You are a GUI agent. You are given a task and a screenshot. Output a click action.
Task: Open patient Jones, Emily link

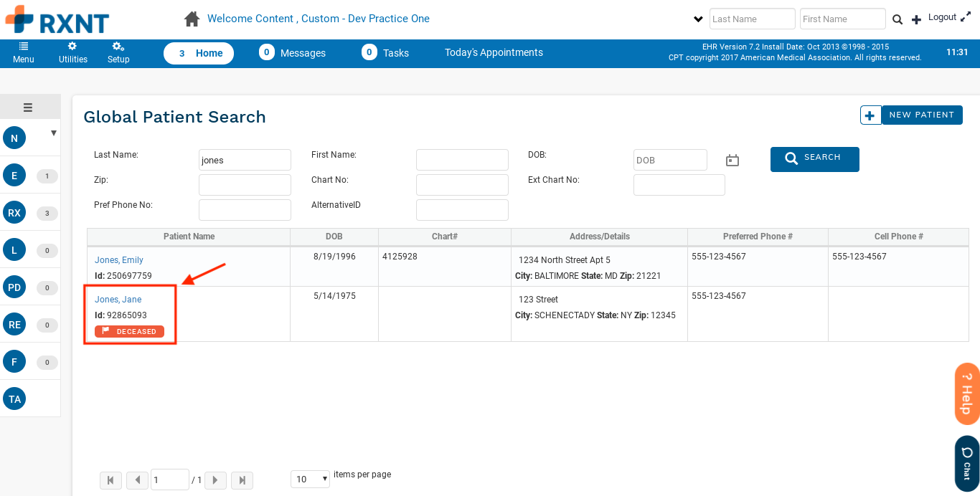[119, 260]
